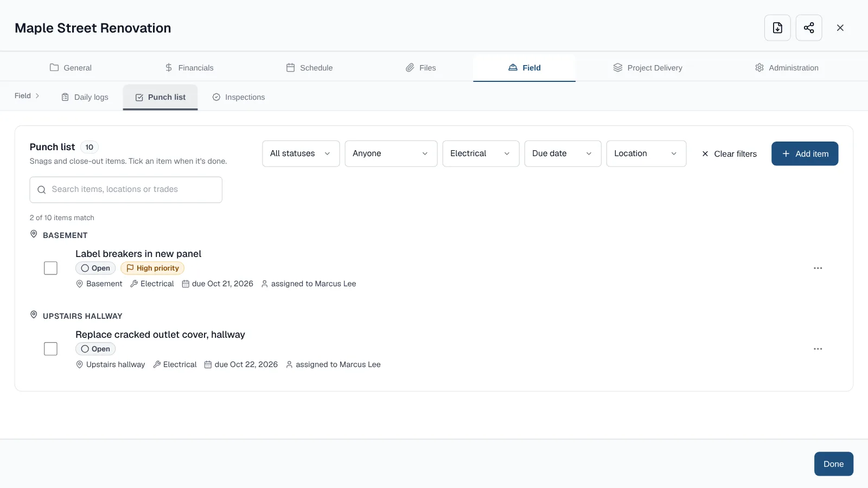Screen dimensions: 868x488
Task: Click the punch list count badge 10
Action: coord(90,147)
